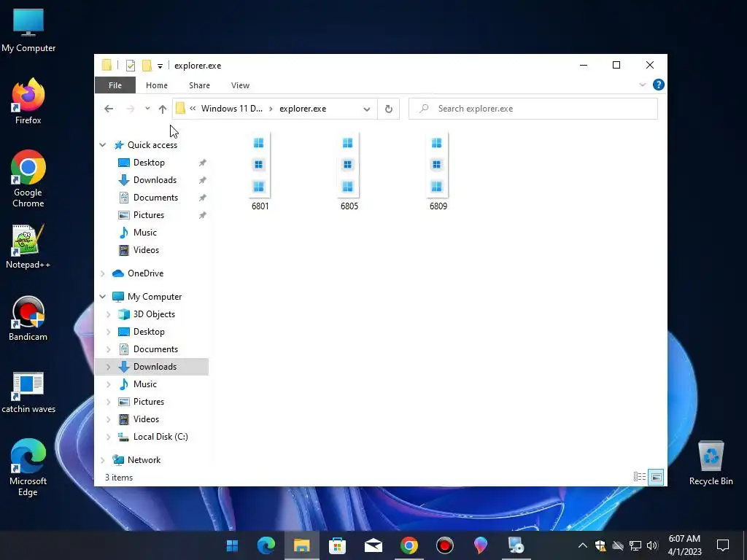Open the File menu
This screenshot has width=747, height=560.
115,85
